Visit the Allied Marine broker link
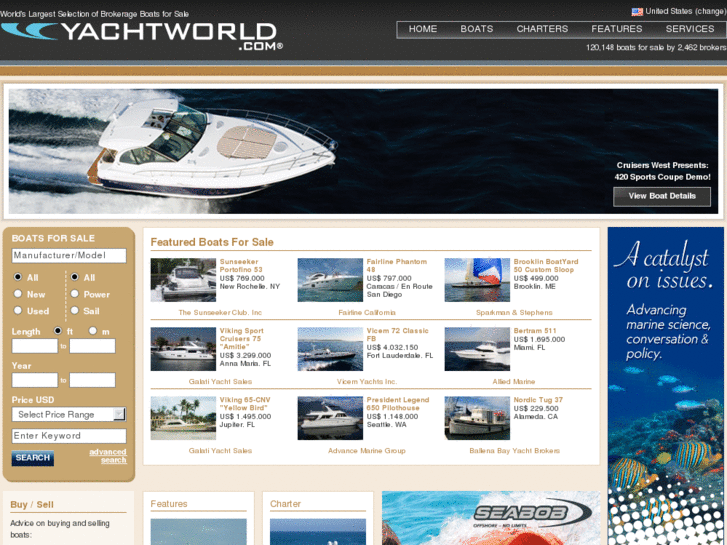This screenshot has width=727, height=545. 514,382
